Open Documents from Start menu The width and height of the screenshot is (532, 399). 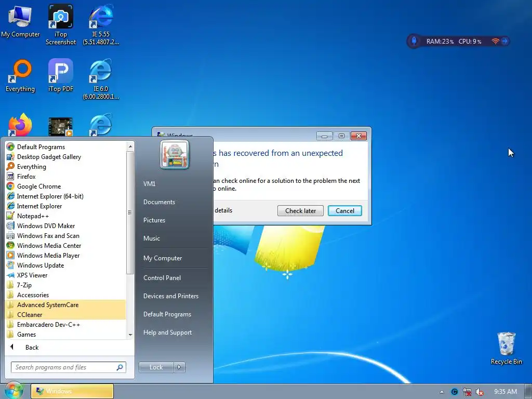click(x=159, y=202)
